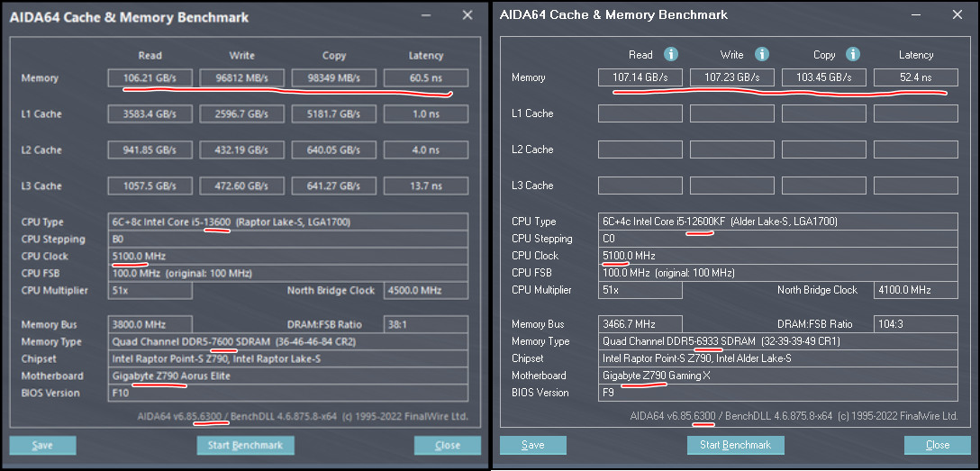Click the Write info icon in right window
Screen dimensions: 980x471
point(762,54)
